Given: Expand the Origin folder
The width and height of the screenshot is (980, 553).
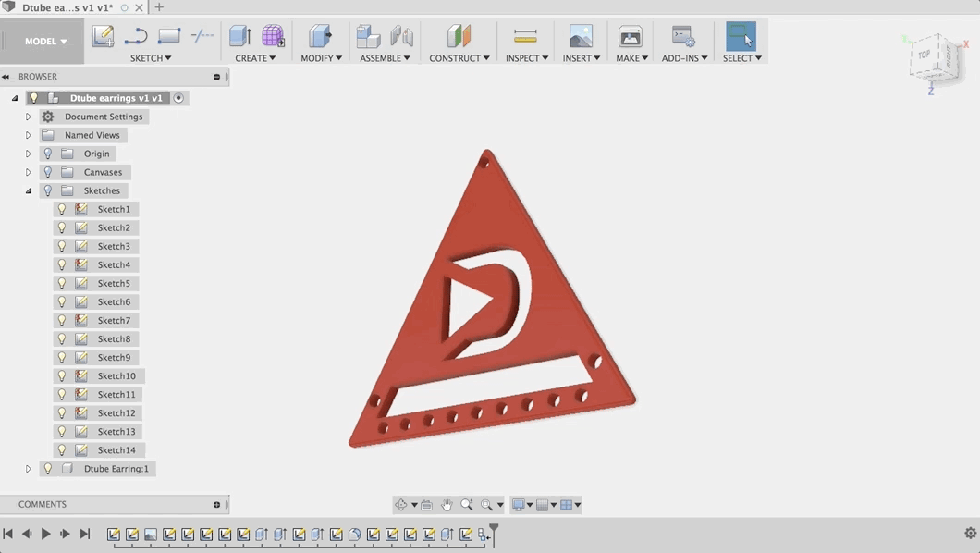Looking at the screenshot, I should point(28,154).
